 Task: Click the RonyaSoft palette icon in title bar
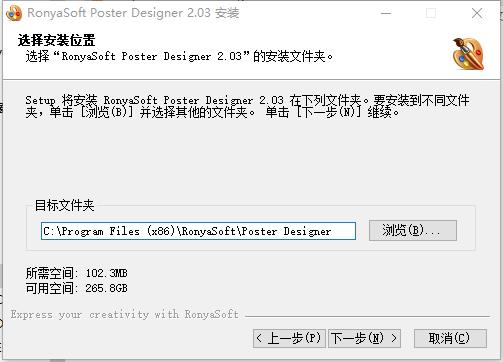coord(14,13)
